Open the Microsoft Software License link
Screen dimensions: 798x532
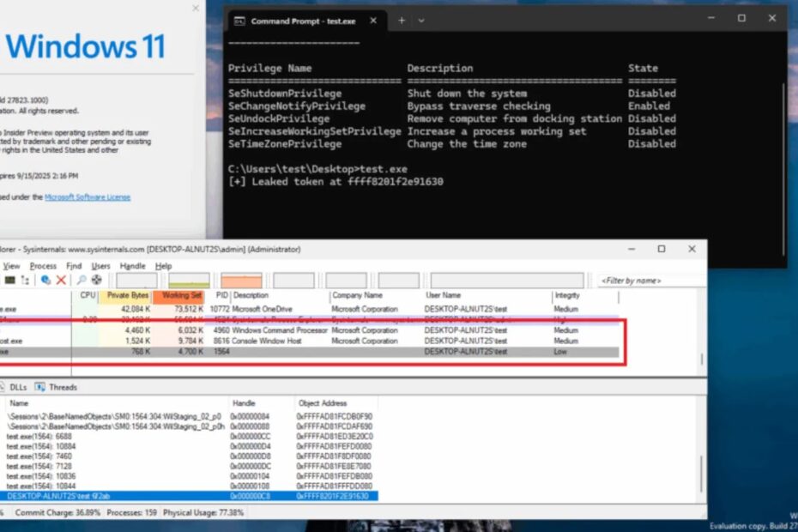[x=88, y=197]
